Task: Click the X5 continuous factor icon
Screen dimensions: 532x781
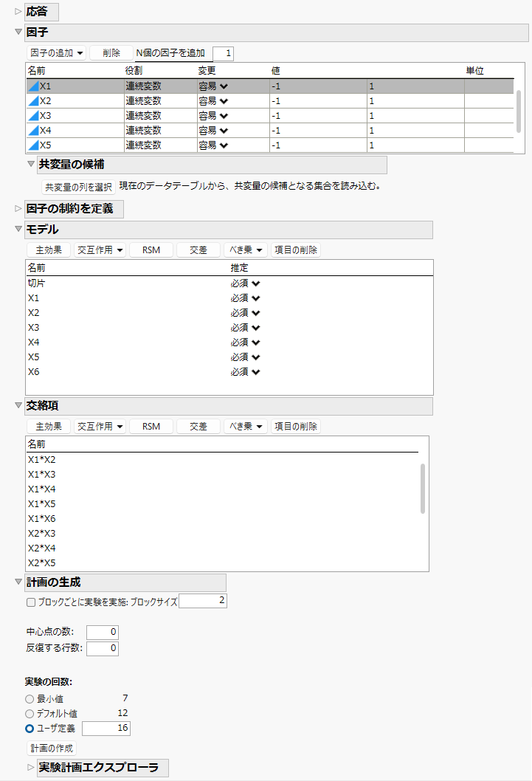Action: 33,145
